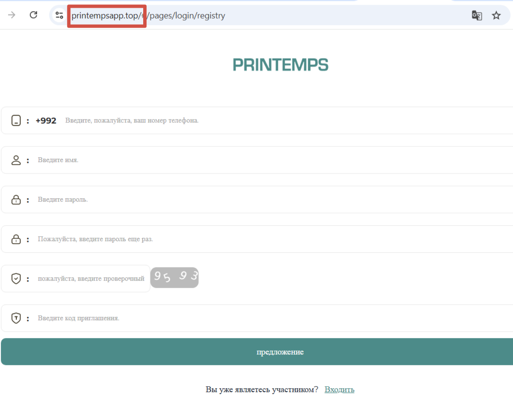Click the shield icon beside invitation code field
The image size is (513, 420).
pyautogui.click(x=15, y=318)
